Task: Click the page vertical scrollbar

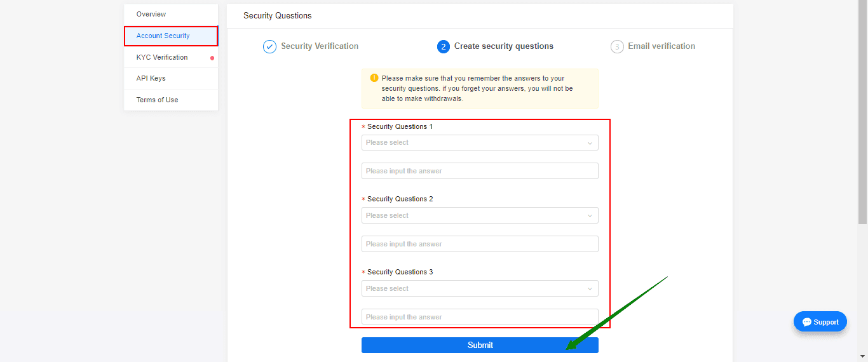Action: 862,114
